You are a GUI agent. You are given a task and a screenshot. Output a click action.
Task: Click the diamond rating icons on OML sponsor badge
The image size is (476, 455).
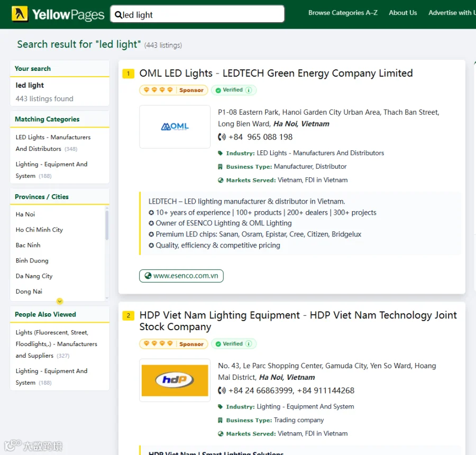(x=158, y=90)
